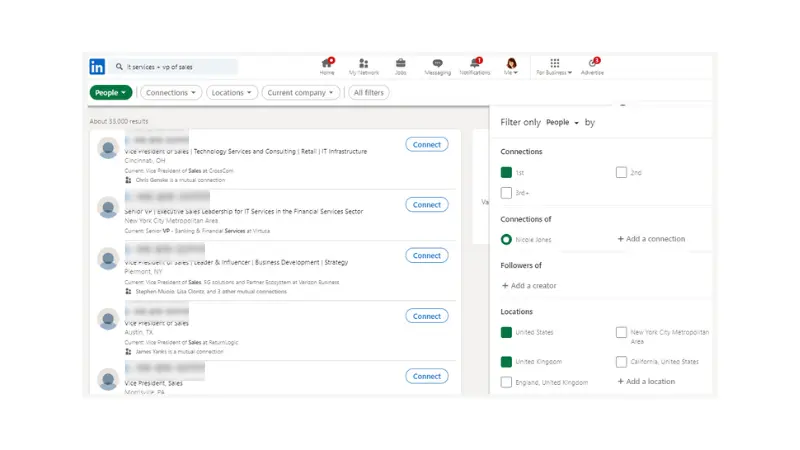Click mutual connection icon beside Chris Genske
The height and width of the screenshot is (450, 800).
pyautogui.click(x=128, y=180)
